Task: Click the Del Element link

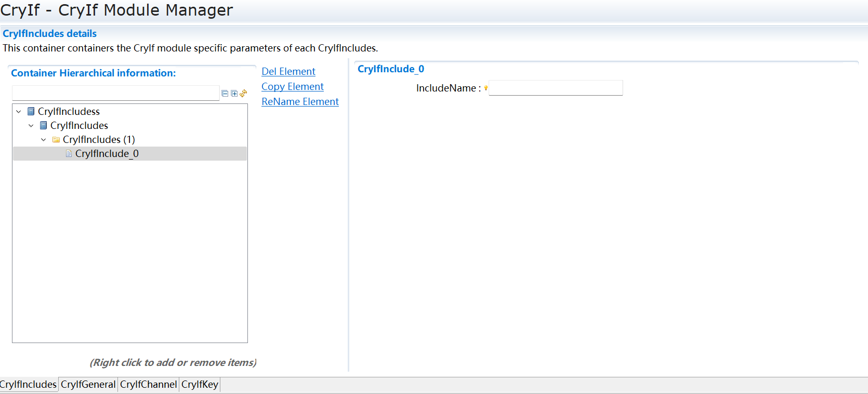Action: click(288, 72)
